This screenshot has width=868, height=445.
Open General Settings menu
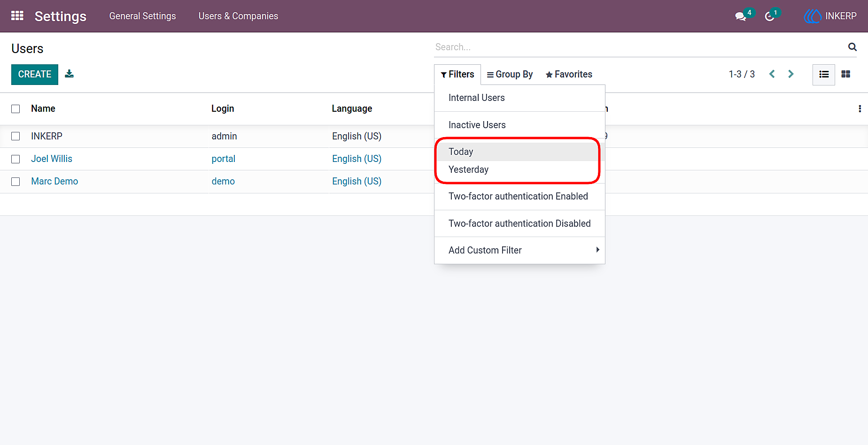click(x=142, y=16)
